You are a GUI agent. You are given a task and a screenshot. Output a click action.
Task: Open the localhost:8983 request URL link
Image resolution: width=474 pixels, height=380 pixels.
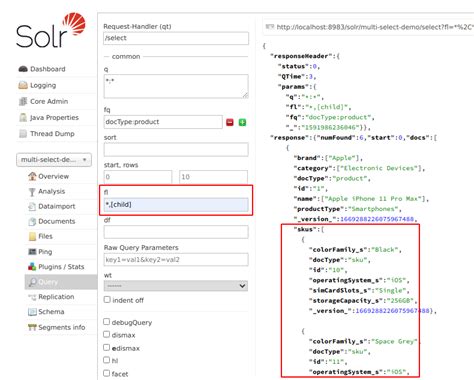(x=375, y=27)
